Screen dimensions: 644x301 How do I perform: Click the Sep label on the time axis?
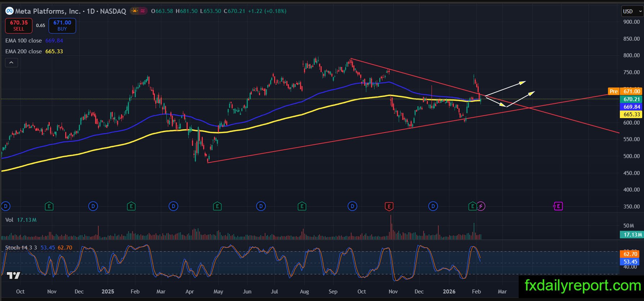(333, 292)
